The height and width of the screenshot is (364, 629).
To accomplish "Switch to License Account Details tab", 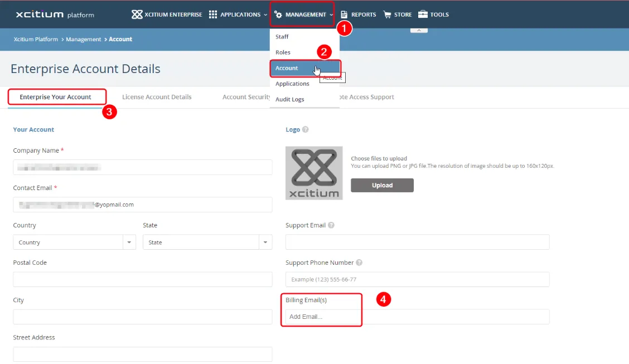I will pyautogui.click(x=157, y=97).
